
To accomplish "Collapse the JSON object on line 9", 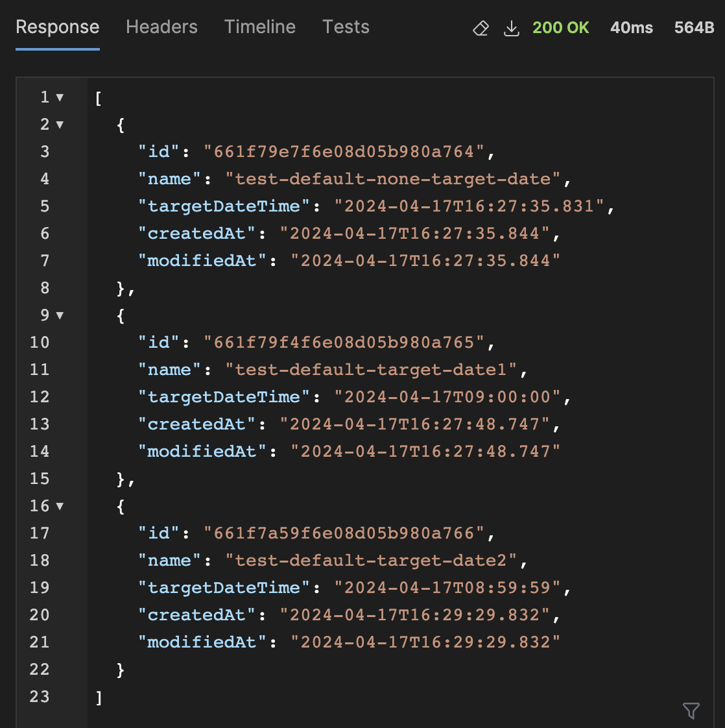I will (59, 315).
